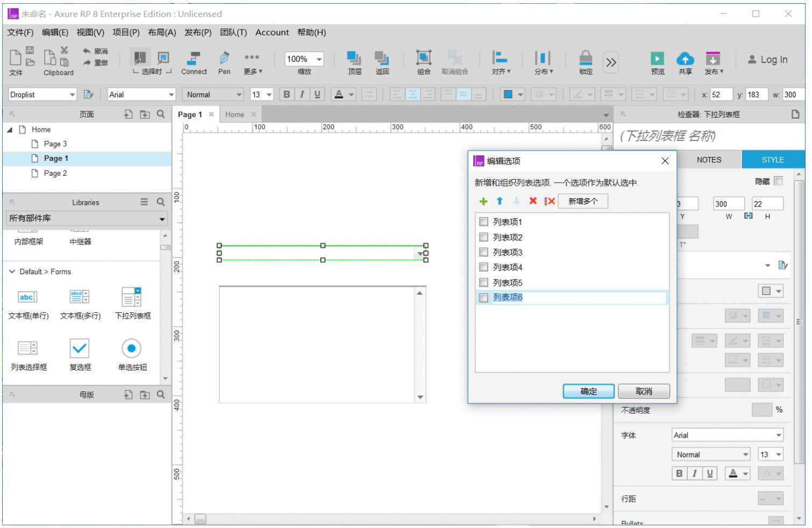Add a folder in Pages panel
812x528 pixels.
click(145, 114)
